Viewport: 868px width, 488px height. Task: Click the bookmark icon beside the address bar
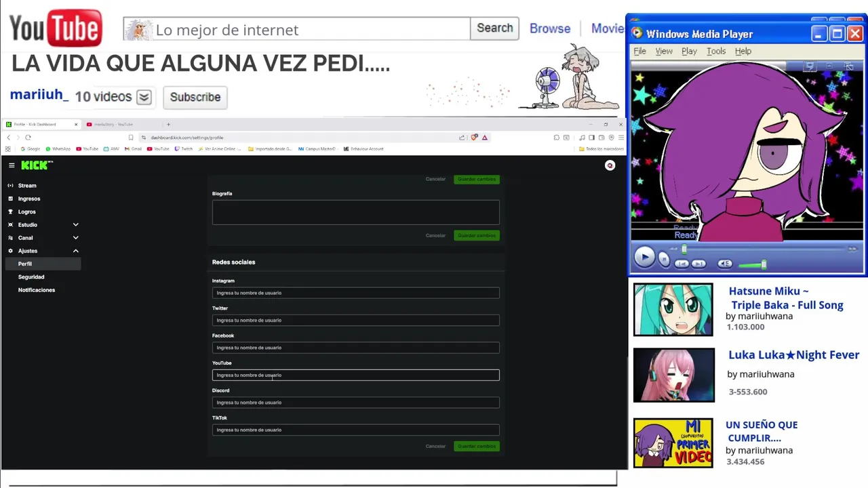click(131, 138)
